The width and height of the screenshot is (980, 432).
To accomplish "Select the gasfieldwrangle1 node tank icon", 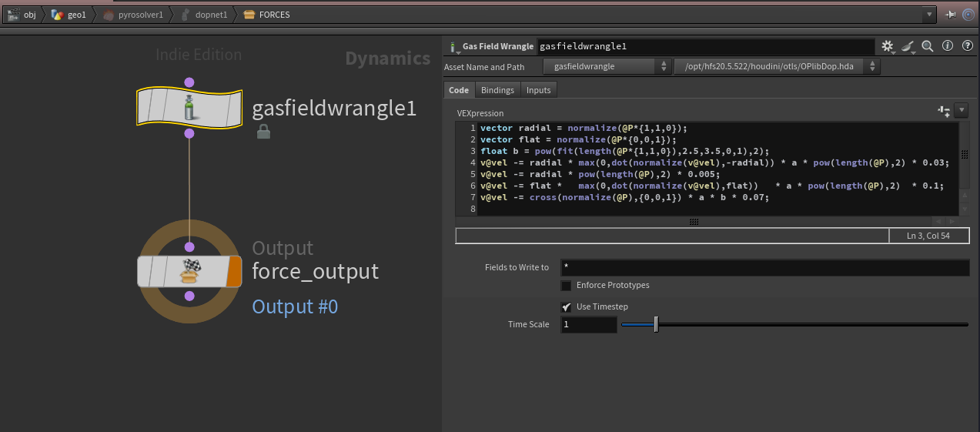I will pos(189,108).
